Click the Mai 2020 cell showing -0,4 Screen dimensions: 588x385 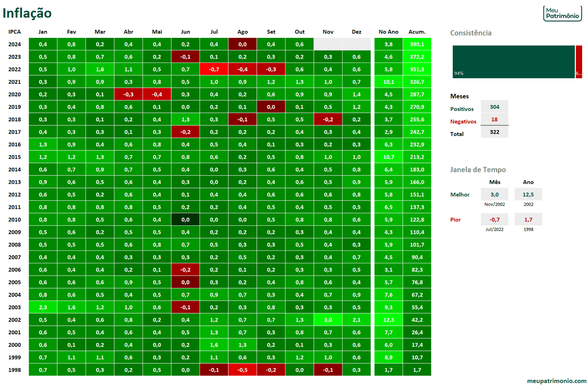(157, 94)
